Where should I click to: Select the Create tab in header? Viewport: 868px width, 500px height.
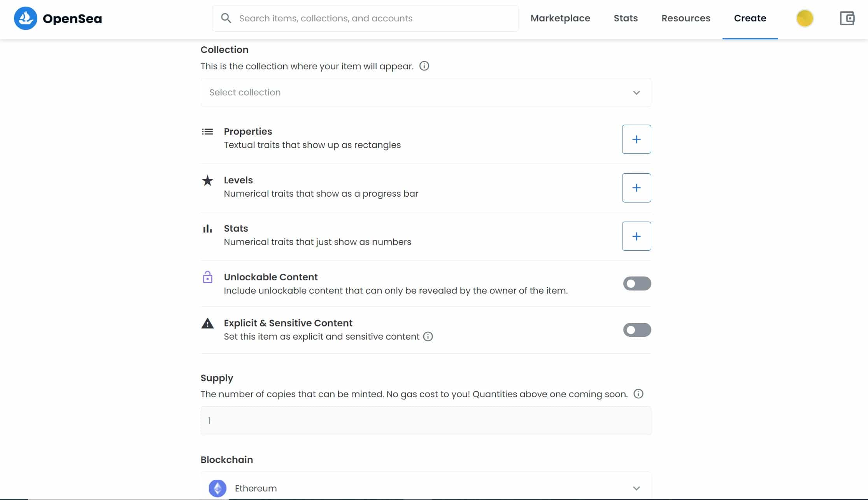(750, 18)
